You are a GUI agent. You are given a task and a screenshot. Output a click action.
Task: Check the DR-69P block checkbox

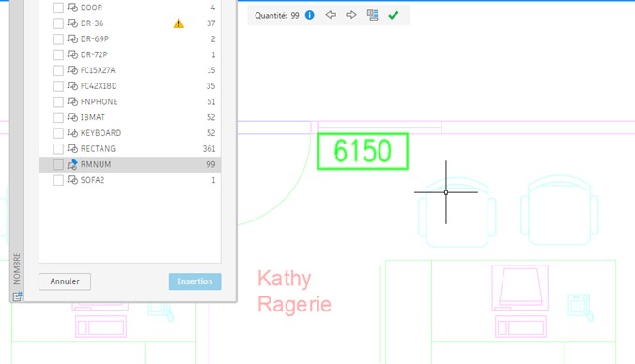point(58,39)
